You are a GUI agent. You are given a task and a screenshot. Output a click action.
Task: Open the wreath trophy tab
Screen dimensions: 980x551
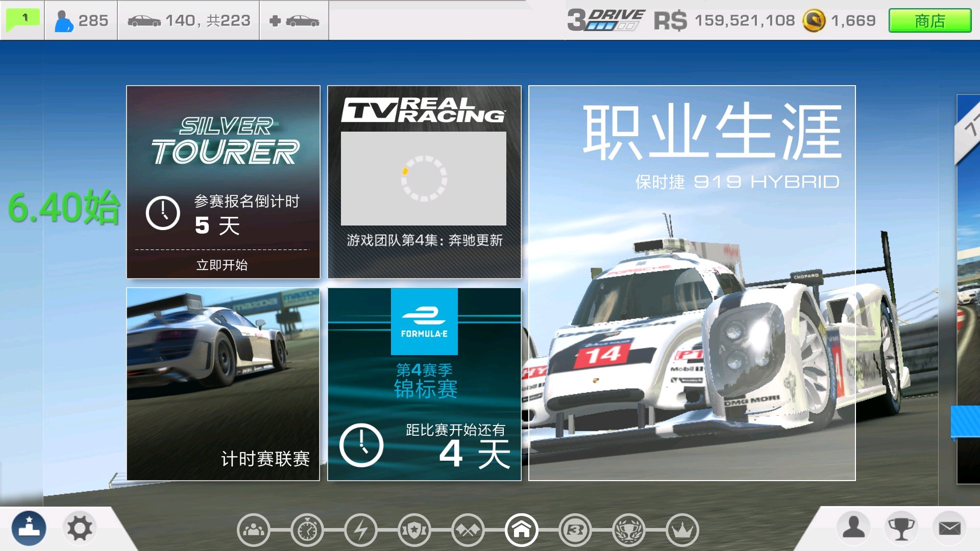pyautogui.click(x=629, y=530)
